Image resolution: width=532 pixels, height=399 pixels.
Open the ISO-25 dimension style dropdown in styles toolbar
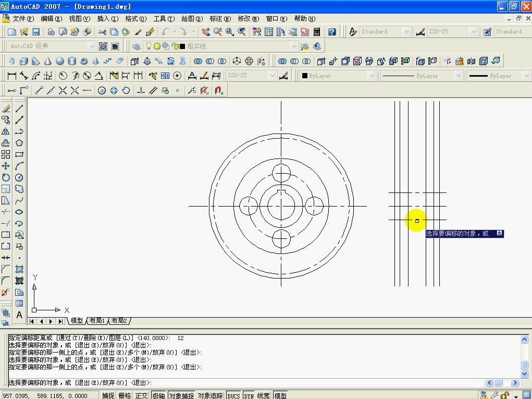pyautogui.click(x=474, y=32)
